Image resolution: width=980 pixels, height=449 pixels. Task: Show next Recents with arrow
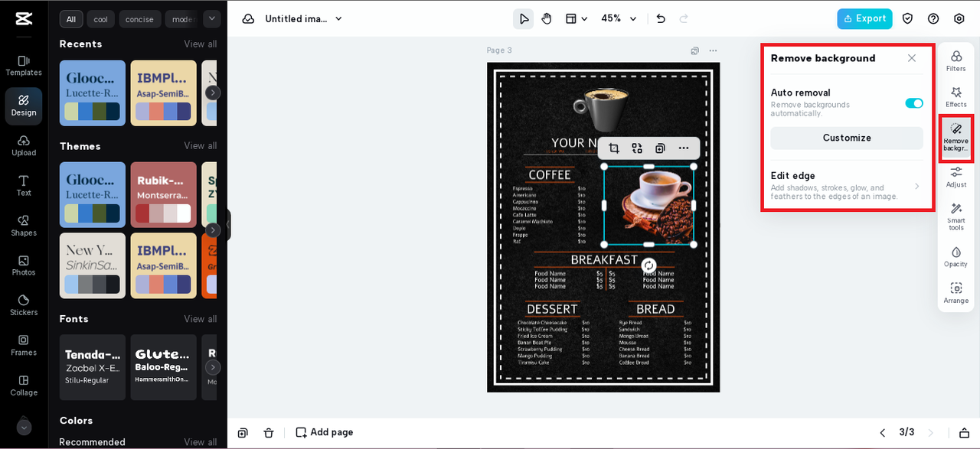pyautogui.click(x=213, y=93)
